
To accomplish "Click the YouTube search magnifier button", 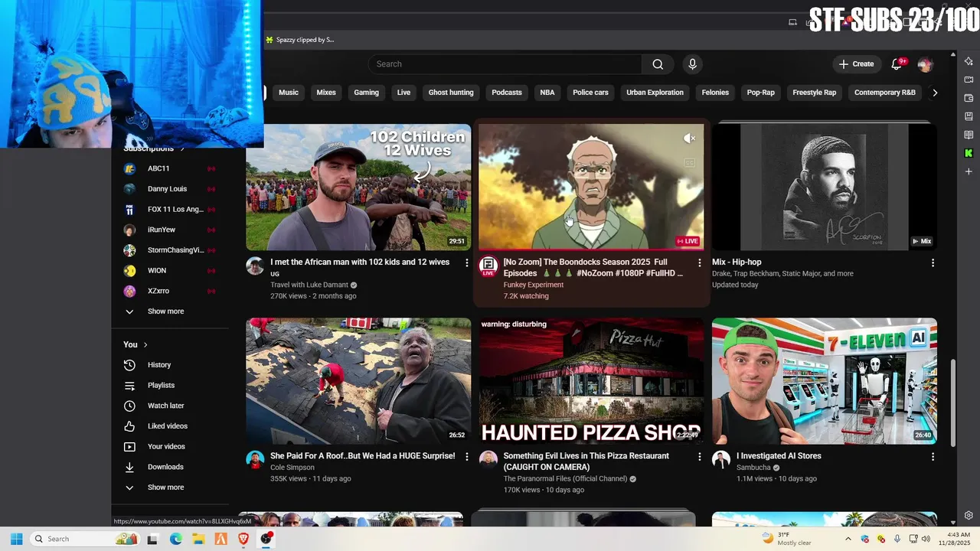I will point(658,64).
